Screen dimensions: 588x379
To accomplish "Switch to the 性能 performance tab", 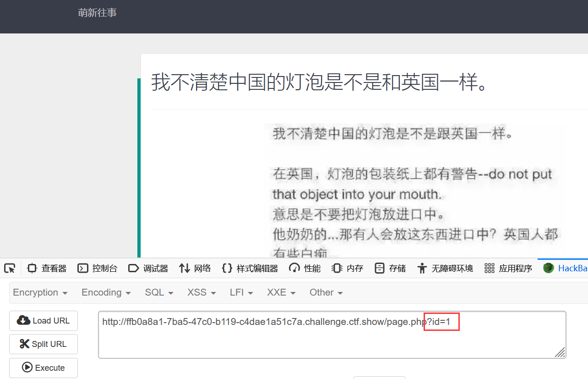I will tap(305, 269).
